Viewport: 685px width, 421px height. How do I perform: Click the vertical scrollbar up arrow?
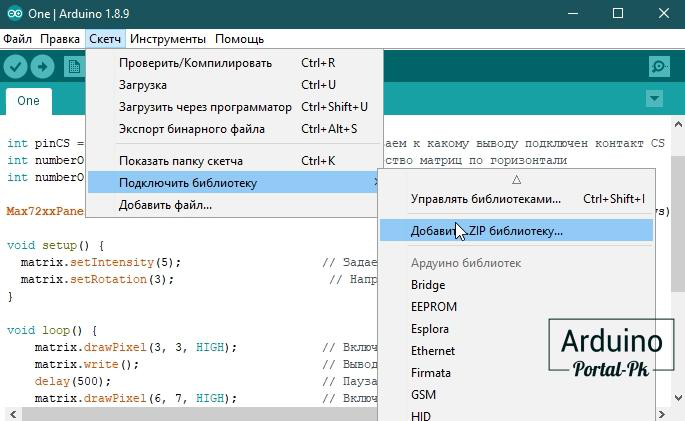[x=678, y=124]
